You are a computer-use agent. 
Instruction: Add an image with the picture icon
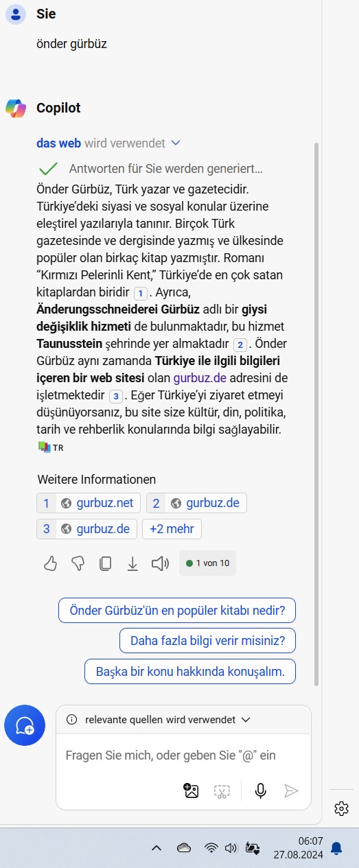point(191,790)
